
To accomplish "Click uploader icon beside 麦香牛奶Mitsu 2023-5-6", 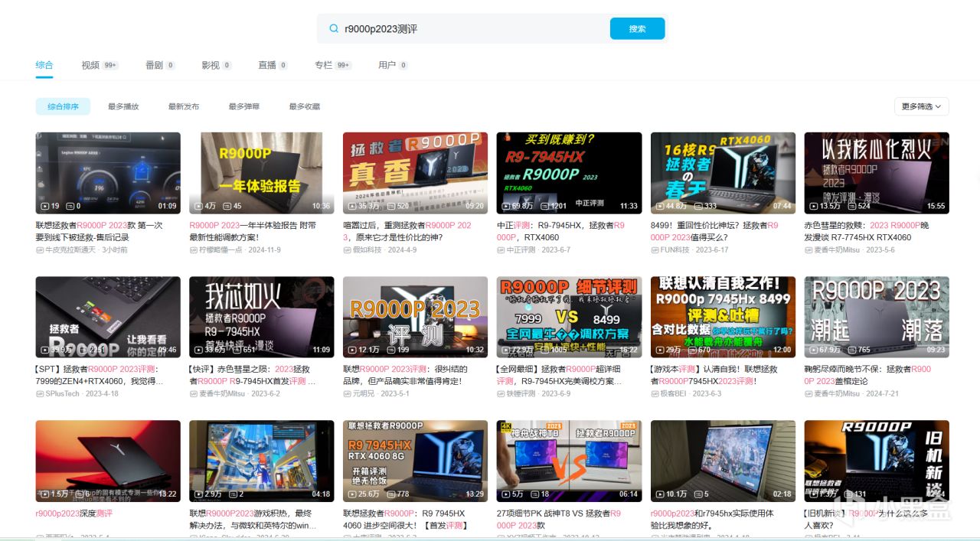I will point(808,249).
